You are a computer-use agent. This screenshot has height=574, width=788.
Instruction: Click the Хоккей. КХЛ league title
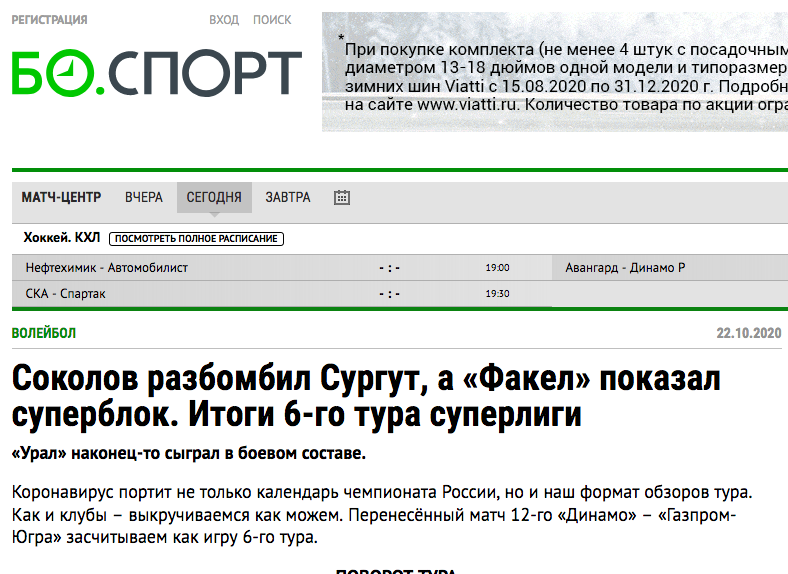(61, 238)
